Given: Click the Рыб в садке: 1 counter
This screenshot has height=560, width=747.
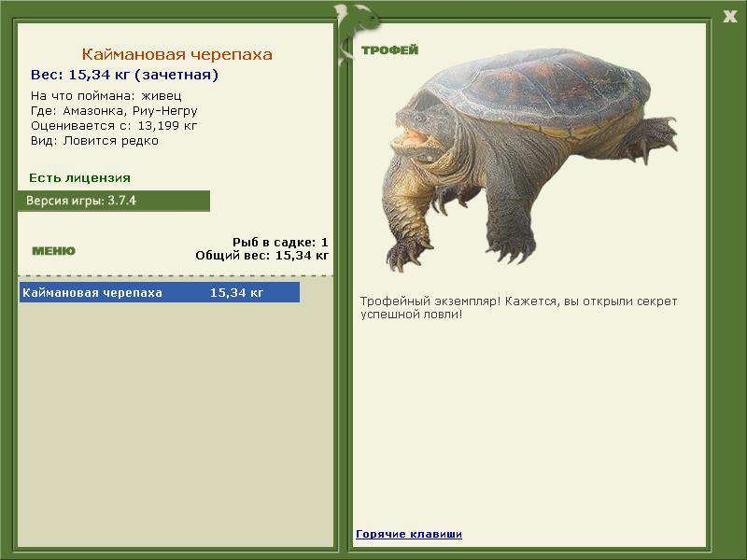Looking at the screenshot, I should [280, 243].
